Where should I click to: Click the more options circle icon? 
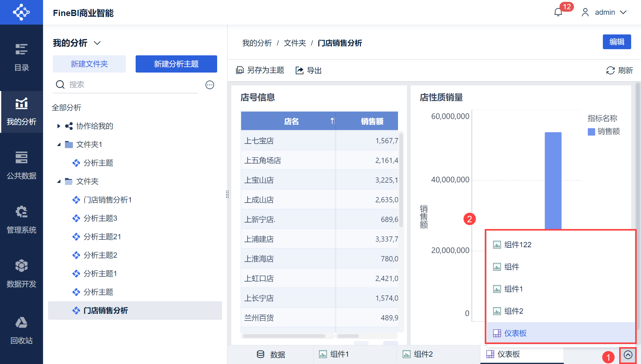click(210, 85)
